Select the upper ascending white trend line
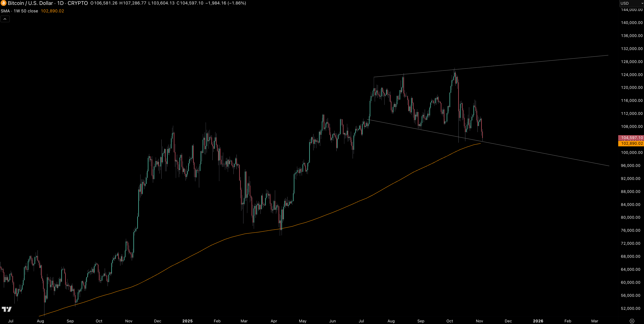 [x=525, y=63]
